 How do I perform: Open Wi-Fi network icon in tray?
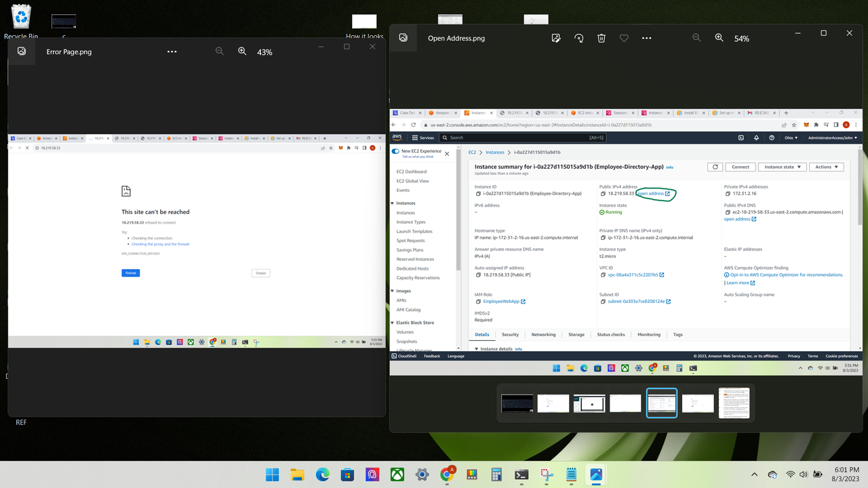(791, 474)
